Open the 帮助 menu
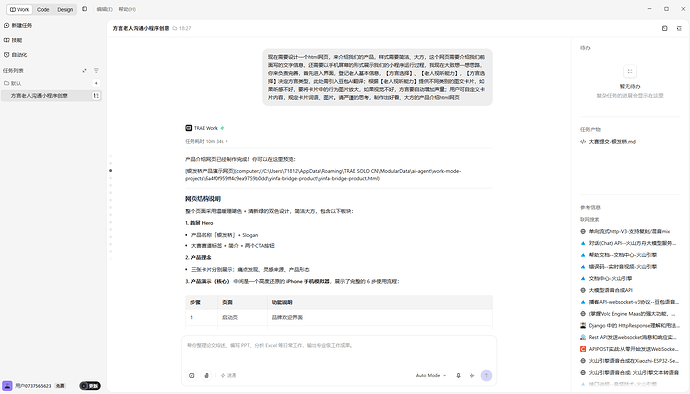This screenshot has width=690, height=394. pos(127,9)
